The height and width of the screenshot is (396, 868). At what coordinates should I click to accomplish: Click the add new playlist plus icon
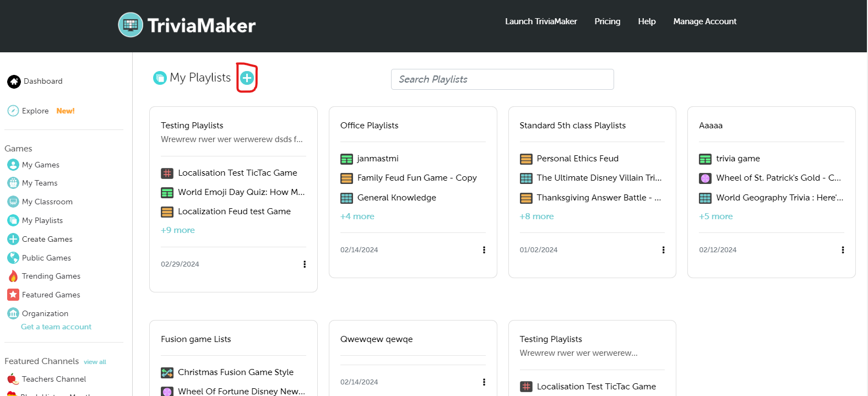[x=247, y=78]
